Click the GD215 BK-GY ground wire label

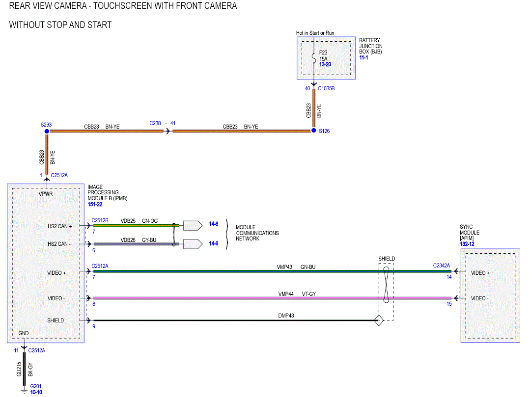[x=25, y=369]
